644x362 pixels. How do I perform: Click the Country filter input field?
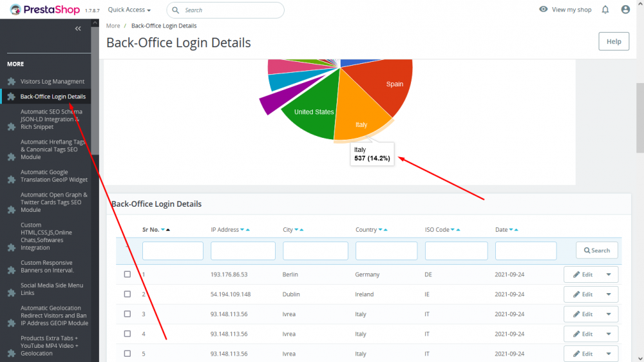pyautogui.click(x=386, y=251)
